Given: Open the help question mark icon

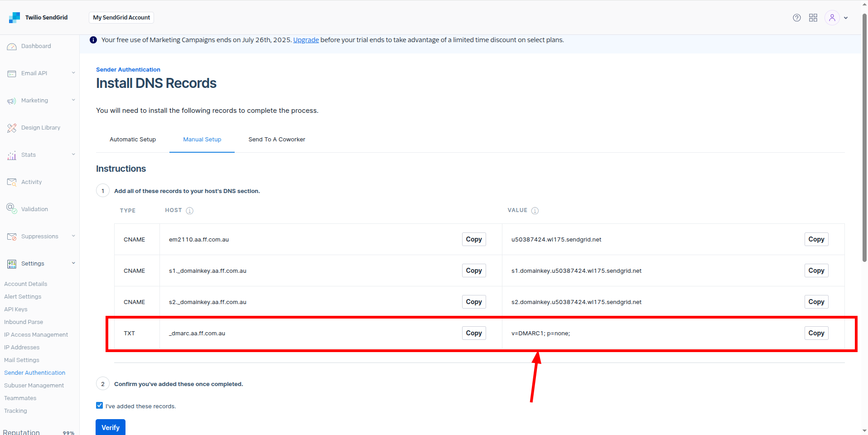Looking at the screenshot, I should (x=797, y=18).
